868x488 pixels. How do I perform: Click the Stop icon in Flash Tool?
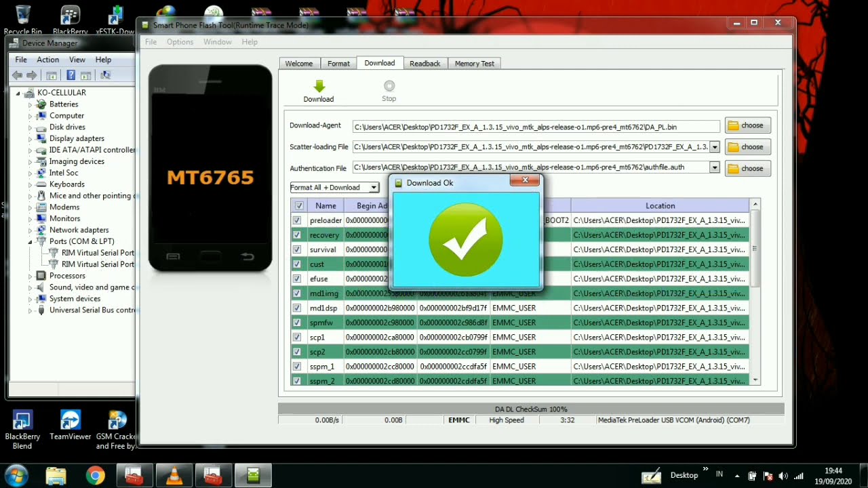389,86
